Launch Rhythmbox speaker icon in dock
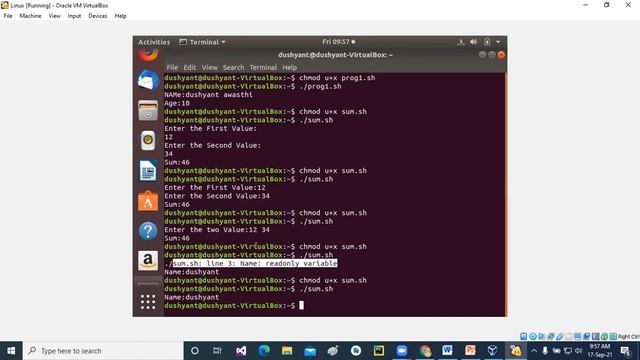Screen dimensions: 640x360 point(148,141)
